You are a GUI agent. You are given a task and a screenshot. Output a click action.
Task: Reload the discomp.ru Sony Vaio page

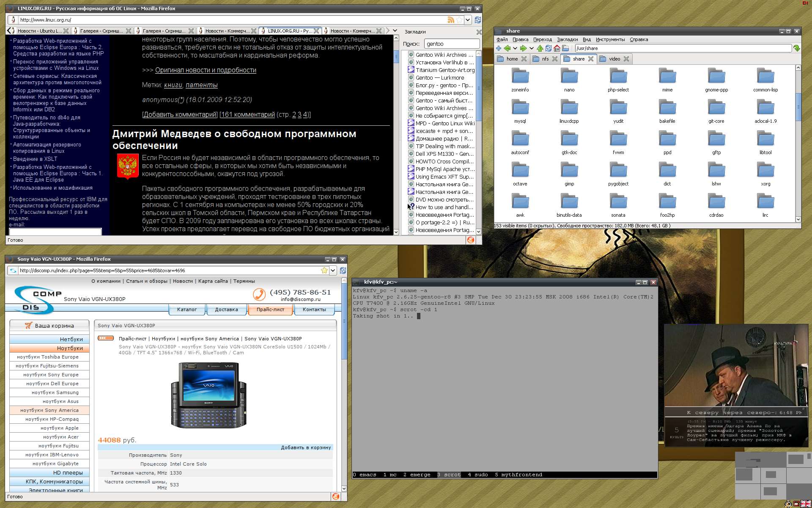point(343,271)
